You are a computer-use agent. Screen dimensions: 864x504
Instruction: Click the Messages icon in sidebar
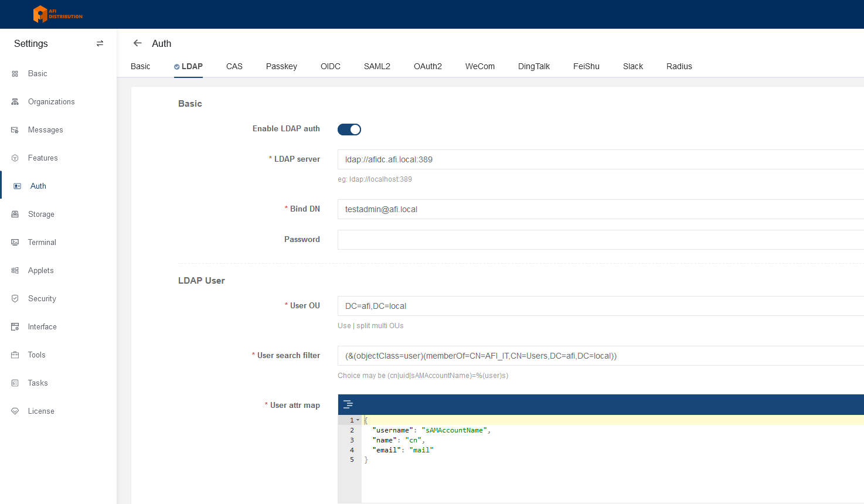tap(15, 130)
